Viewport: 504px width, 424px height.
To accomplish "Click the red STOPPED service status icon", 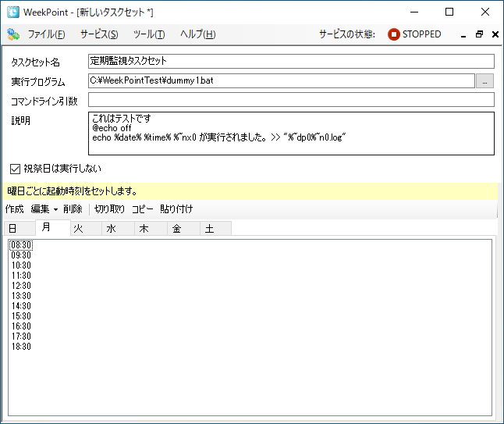I will 394,34.
